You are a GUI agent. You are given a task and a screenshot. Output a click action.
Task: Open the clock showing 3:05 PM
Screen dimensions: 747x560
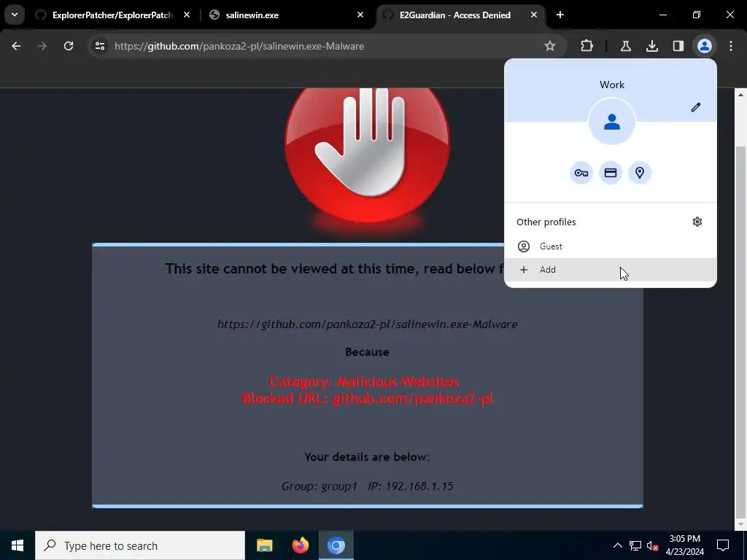coord(684,545)
